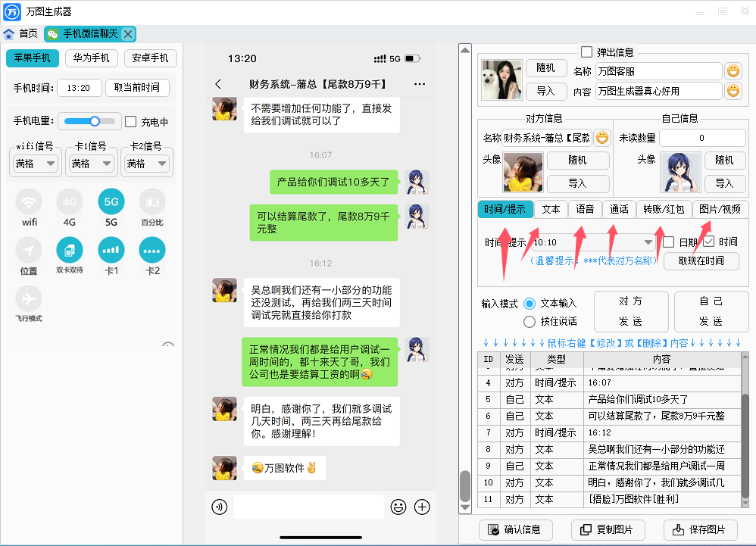Select row 5 产品给你们调试10多天了
Screen dimensions: 756x546
point(610,400)
